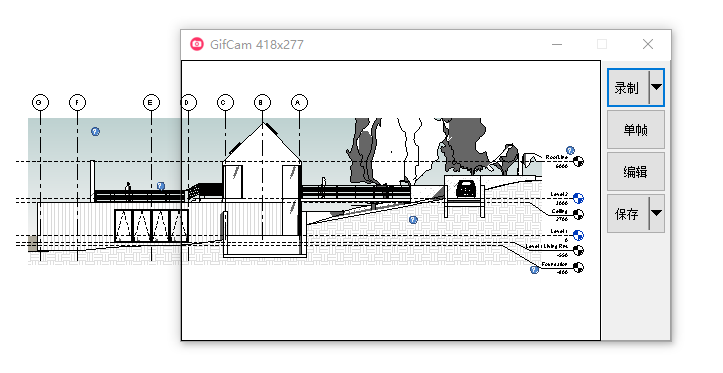Viewport: 723px width, 373px height.
Task: Click the Foundation level marker symbol
Action: pyautogui.click(x=578, y=267)
